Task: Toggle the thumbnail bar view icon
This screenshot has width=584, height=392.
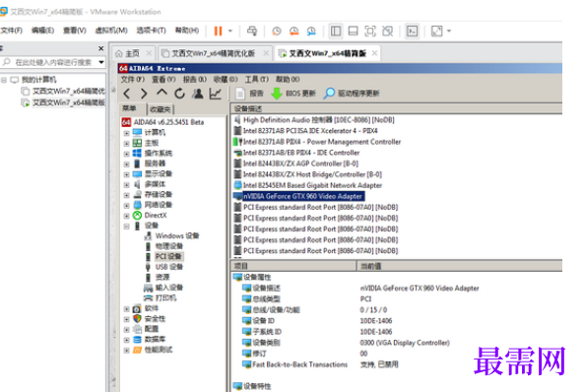Action: [x=353, y=31]
